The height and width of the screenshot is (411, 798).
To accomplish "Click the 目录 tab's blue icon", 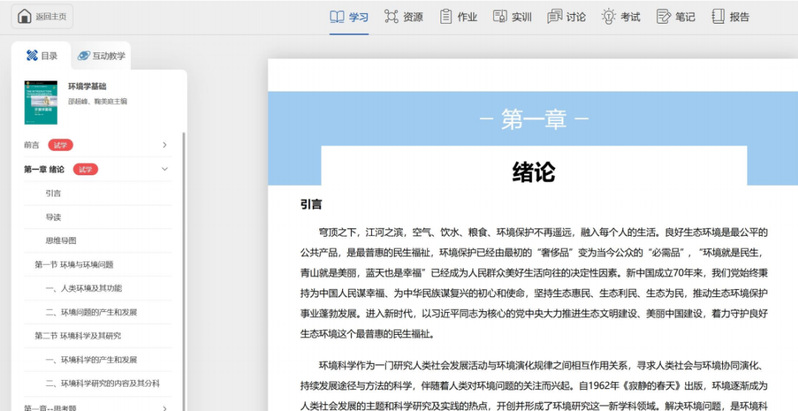I will tap(32, 55).
